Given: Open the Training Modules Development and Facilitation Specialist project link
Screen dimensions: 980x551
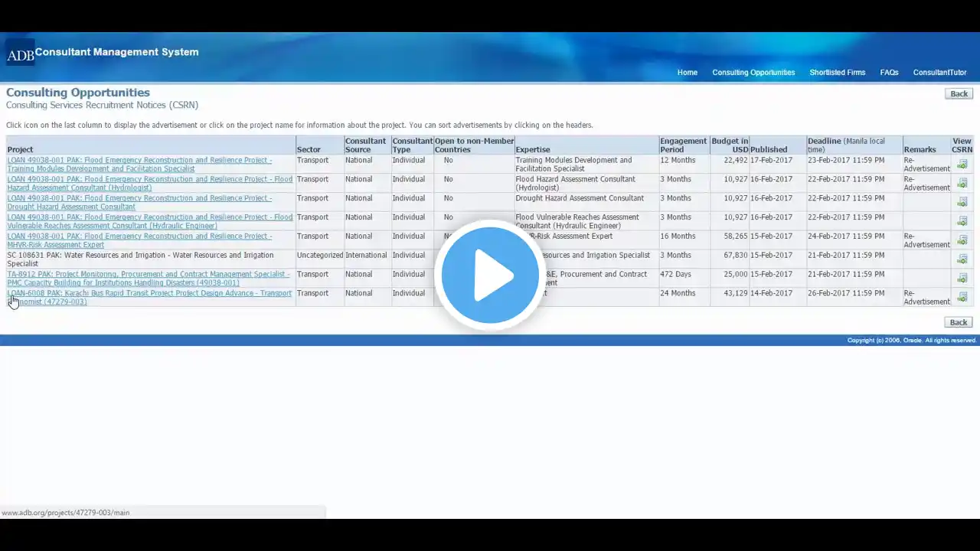Looking at the screenshot, I should point(139,165).
